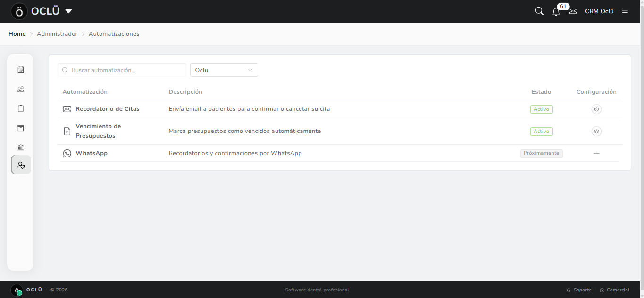This screenshot has width=644, height=298.
Task: Click the footer Oclü logo with WhatsApp badge
Action: (x=17, y=290)
